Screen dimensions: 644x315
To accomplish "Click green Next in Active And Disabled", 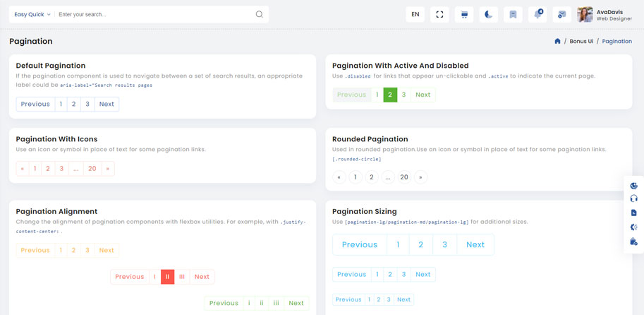I will coord(423,95).
